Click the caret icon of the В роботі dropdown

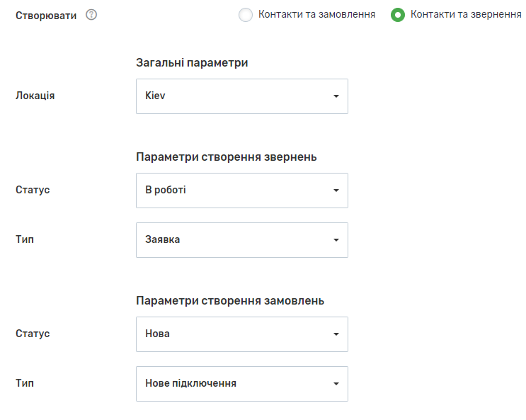[336, 191]
